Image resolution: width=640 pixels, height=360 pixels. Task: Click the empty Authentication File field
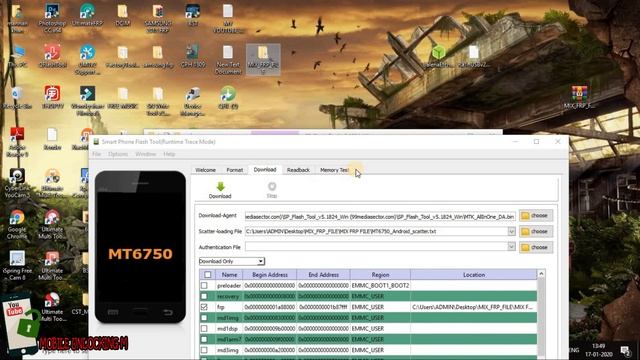[x=376, y=247]
